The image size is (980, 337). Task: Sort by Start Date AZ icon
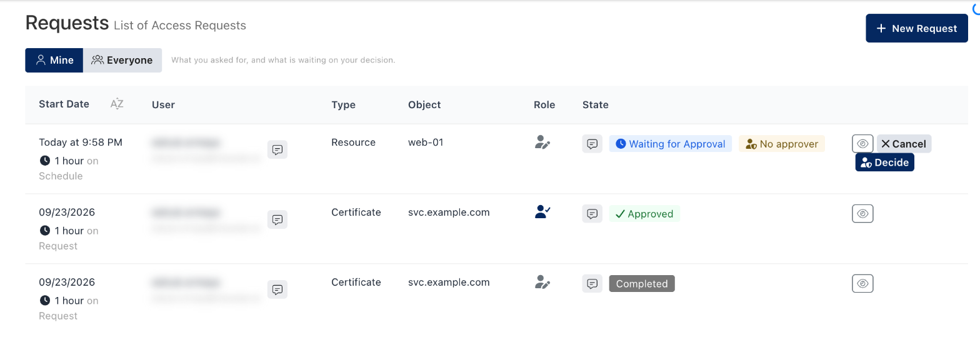[x=117, y=104]
